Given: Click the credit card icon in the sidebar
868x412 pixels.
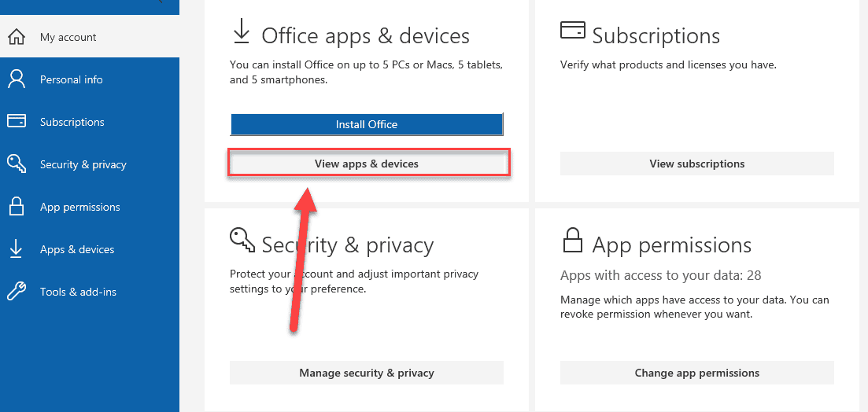Looking at the screenshot, I should point(16,122).
